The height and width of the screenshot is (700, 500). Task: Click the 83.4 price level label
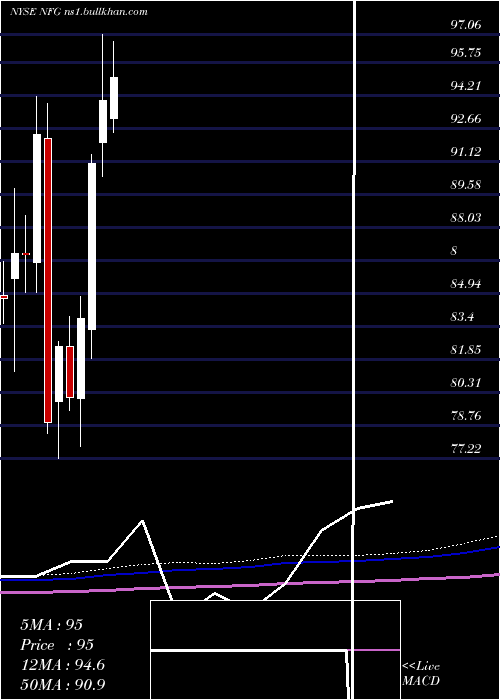pos(462,317)
